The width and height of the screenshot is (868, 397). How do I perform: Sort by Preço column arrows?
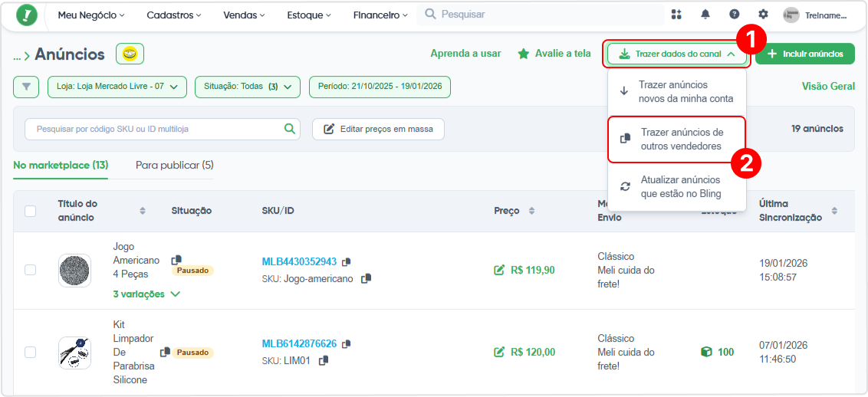point(532,211)
